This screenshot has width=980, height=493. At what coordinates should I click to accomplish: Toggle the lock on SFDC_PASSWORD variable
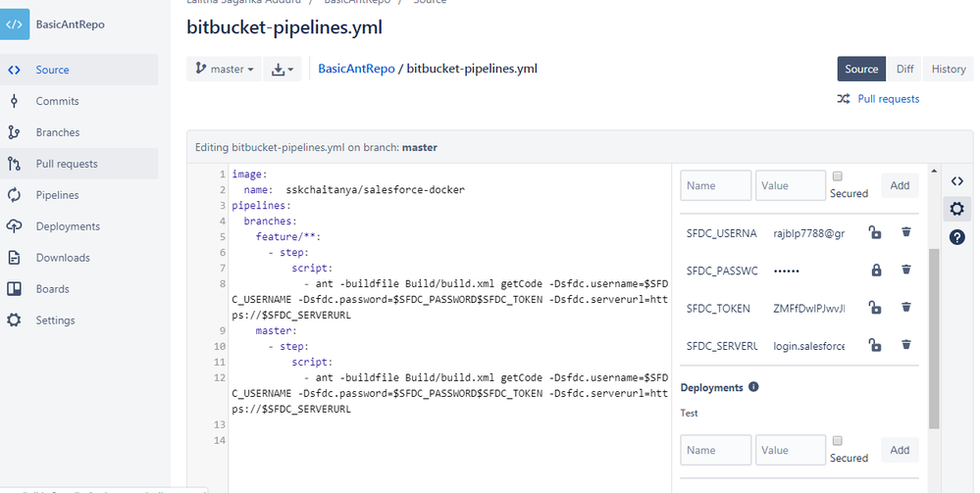point(876,270)
